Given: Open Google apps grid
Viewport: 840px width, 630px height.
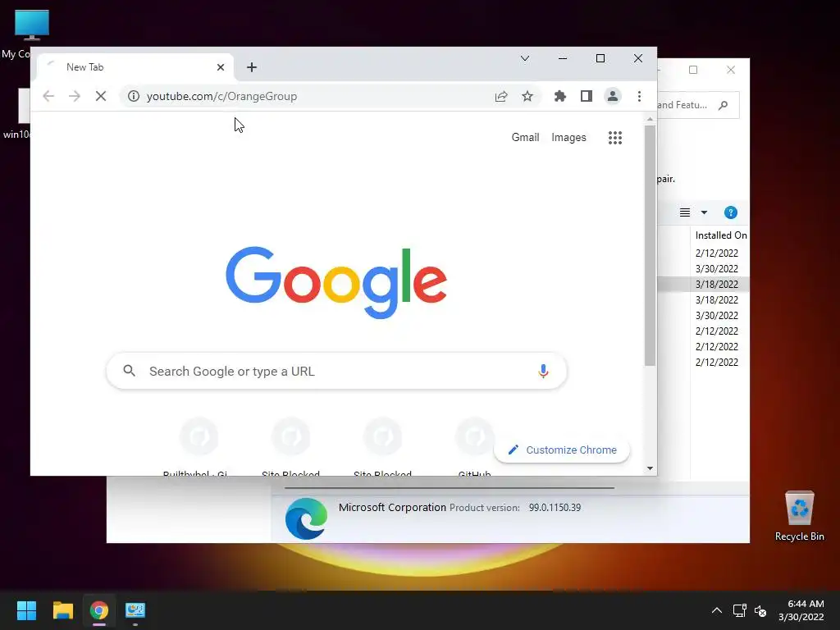Looking at the screenshot, I should (615, 138).
